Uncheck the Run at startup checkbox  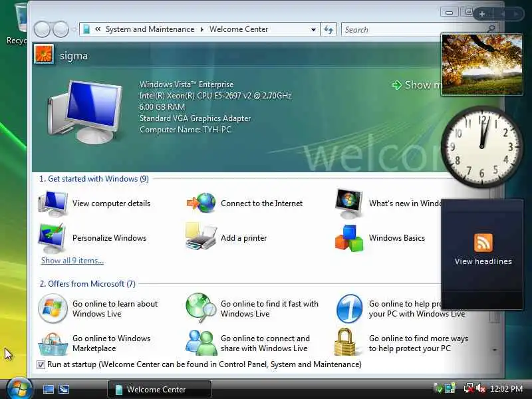click(41, 364)
